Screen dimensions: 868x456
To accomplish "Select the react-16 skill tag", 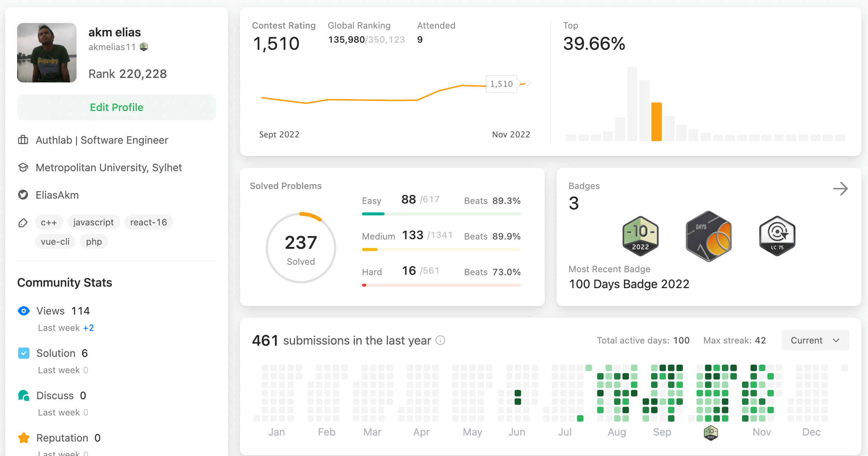I will (x=148, y=222).
